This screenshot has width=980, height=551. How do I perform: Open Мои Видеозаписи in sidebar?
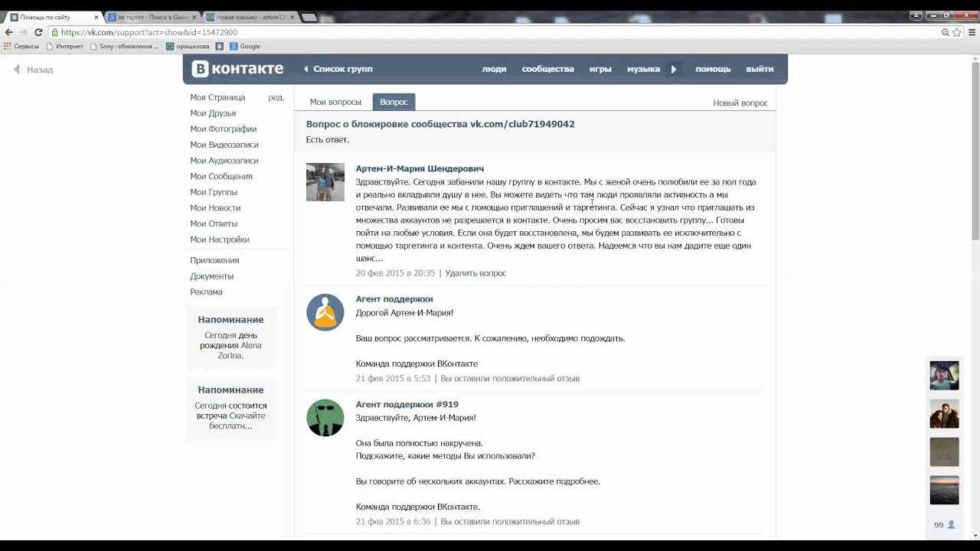[224, 145]
